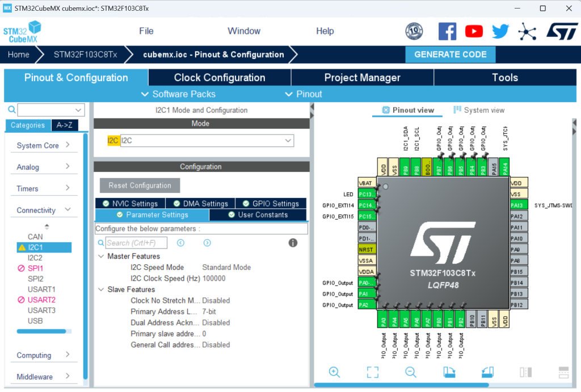Screen dimensions: 581x392
Task: Click the PC13 LED pin
Action: (x=367, y=194)
